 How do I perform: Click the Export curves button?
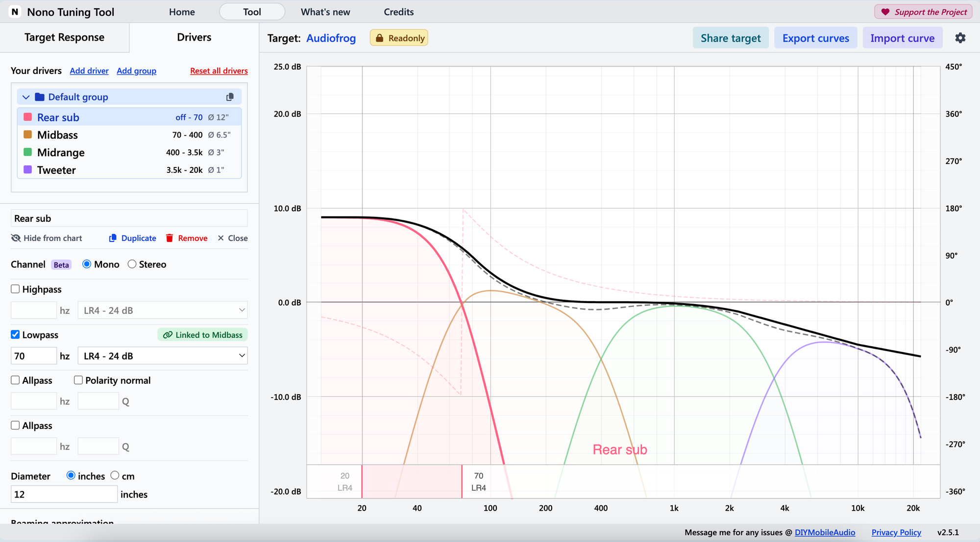[x=815, y=38]
